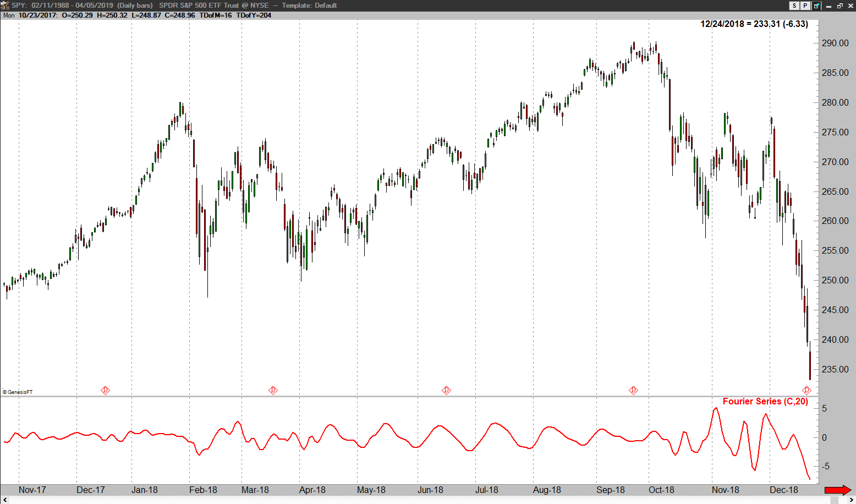Image resolution: width=856 pixels, height=504 pixels.
Task: Click the 235.00 price axis label
Action: 835,369
